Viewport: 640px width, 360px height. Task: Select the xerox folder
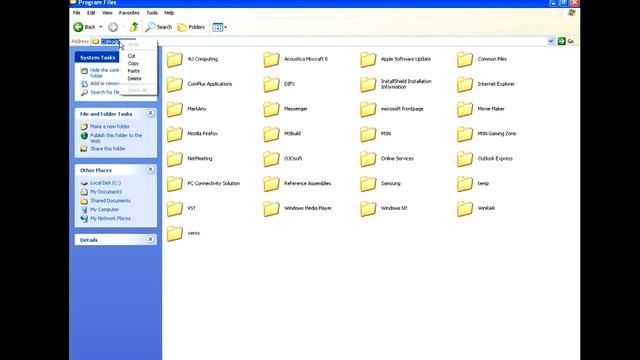pos(183,233)
